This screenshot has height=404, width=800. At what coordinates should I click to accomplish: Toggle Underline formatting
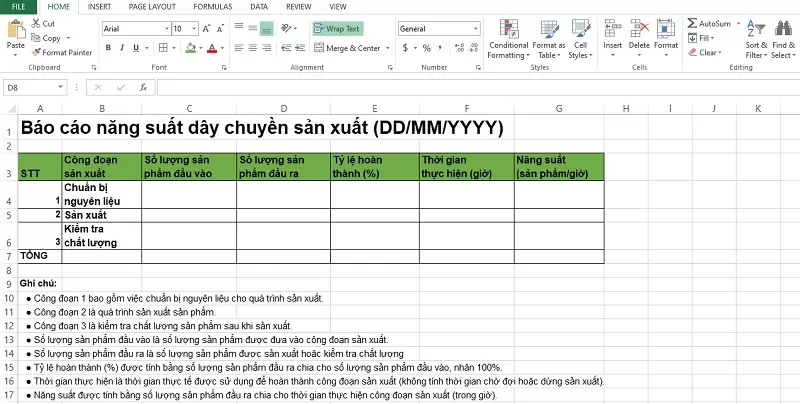pos(136,48)
